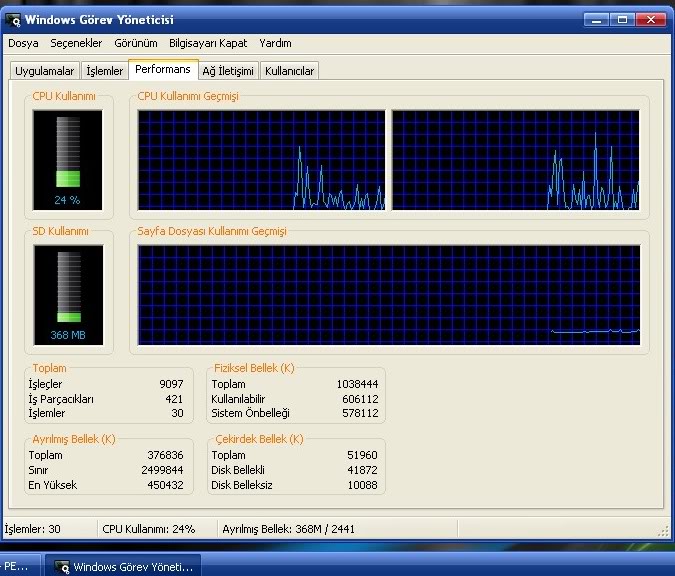Click the Disk Belleksiz label

click(x=242, y=485)
